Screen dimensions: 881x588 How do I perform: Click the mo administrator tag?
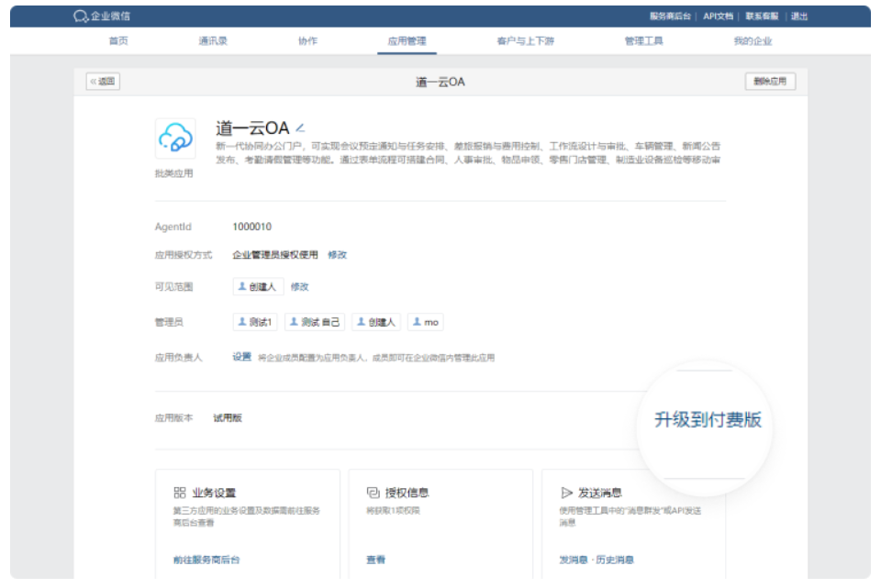click(425, 322)
